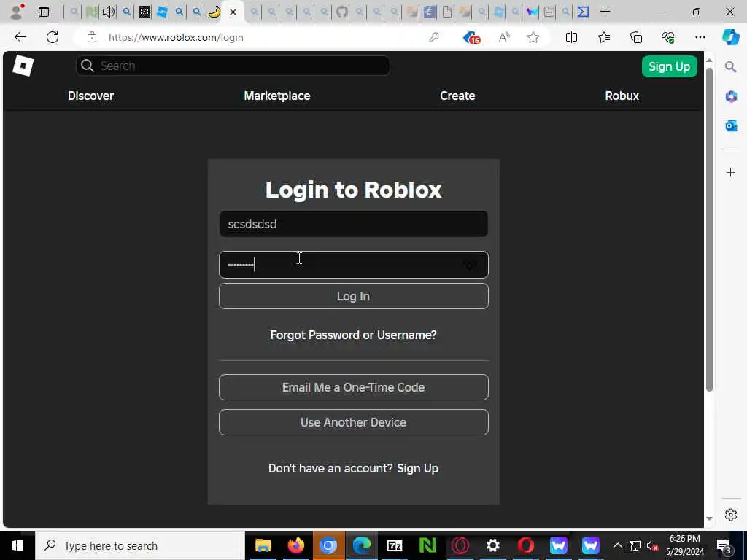This screenshot has width=747, height=560.
Task: Open sidebar settings gear icon
Action: (x=731, y=515)
